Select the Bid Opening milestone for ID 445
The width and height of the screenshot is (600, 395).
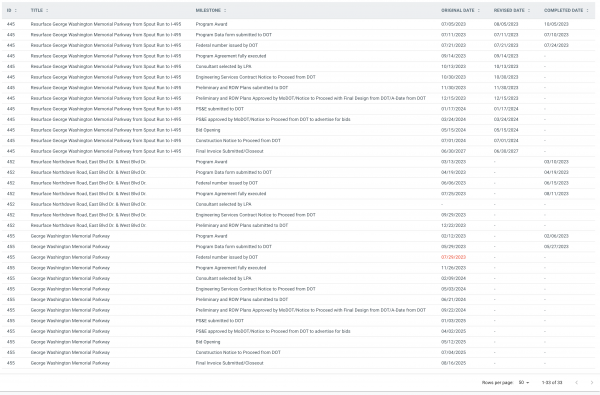pos(208,130)
